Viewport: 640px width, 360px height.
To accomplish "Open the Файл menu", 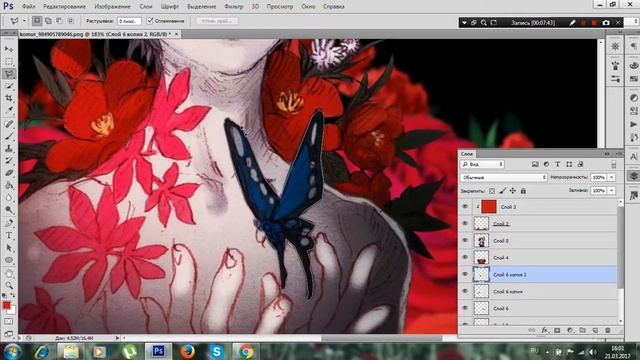I will (x=29, y=7).
